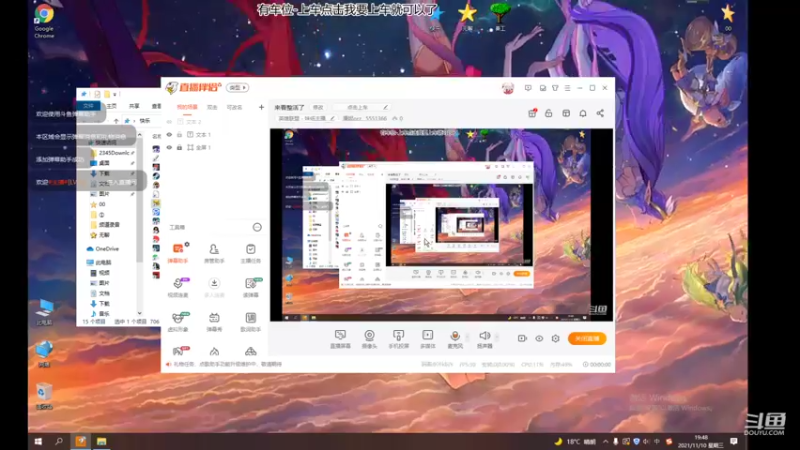Open 主页 tab in File Explorer
The height and width of the screenshot is (450, 800).
click(x=111, y=106)
